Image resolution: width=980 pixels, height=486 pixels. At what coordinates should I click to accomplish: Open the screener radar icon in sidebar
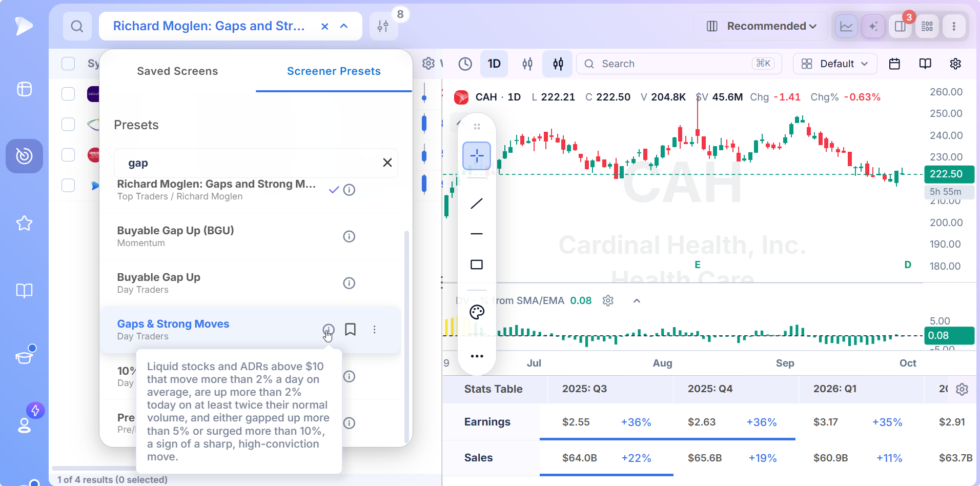(24, 156)
